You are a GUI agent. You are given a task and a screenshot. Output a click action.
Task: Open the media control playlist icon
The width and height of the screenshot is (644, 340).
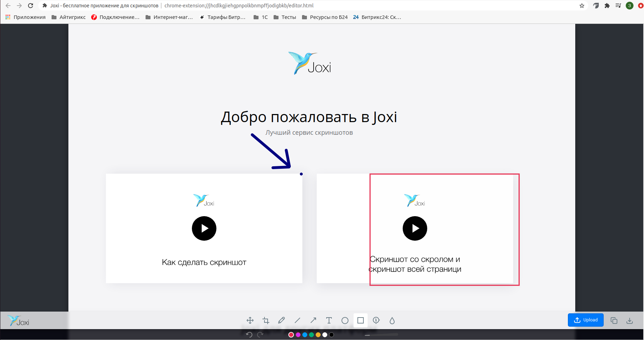[618, 6]
